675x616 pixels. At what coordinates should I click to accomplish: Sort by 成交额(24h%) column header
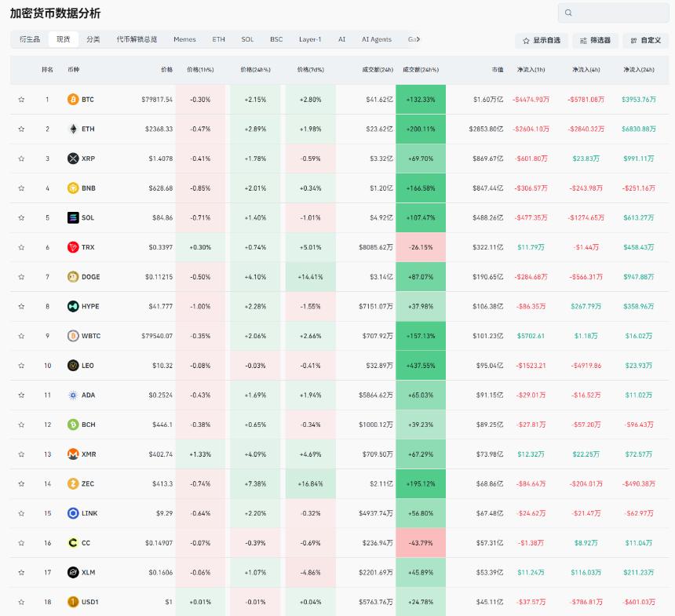point(421,69)
